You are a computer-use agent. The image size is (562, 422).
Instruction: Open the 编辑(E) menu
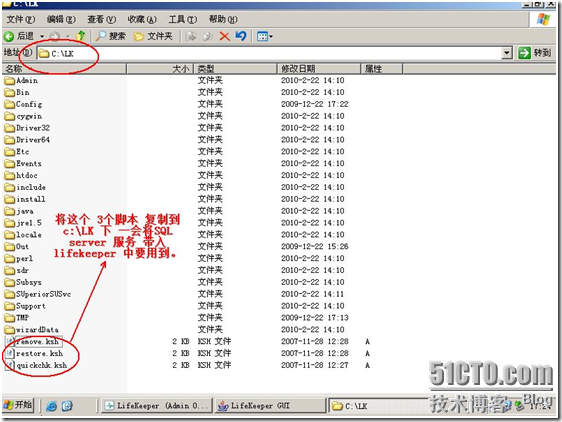click(61, 19)
